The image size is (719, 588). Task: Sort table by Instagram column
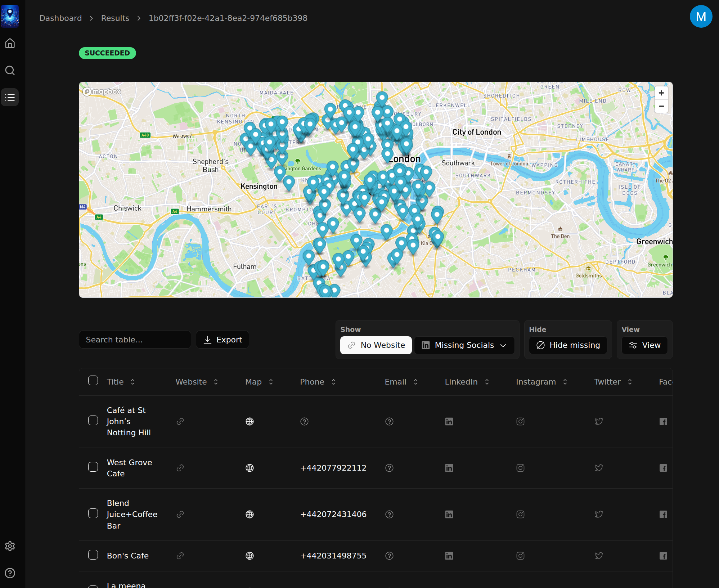[x=542, y=382]
